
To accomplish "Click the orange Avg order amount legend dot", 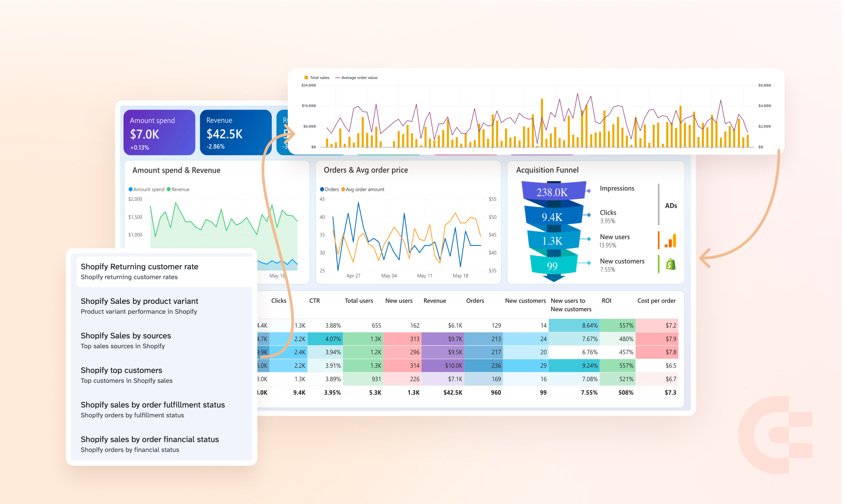I will click(343, 189).
